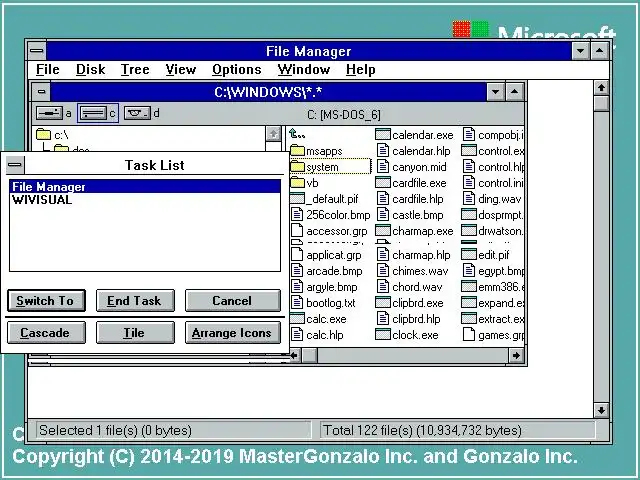Maximize the C:\WINDOWS child window

514,91
